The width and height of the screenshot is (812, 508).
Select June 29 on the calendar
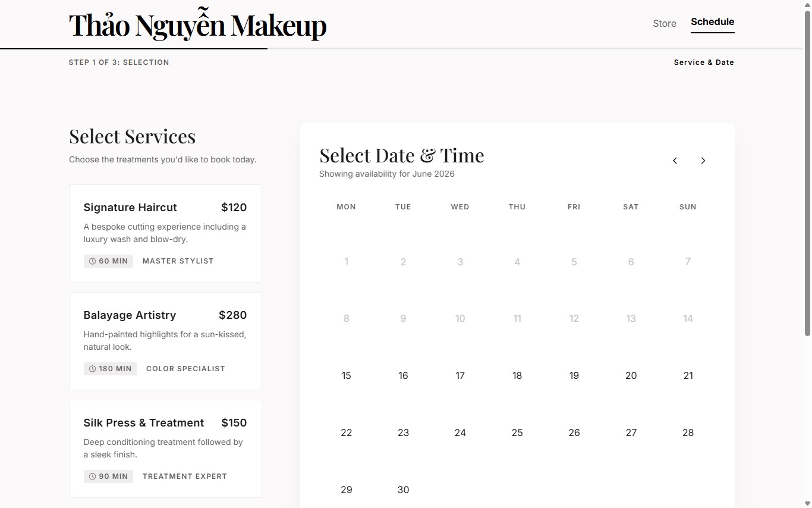(x=347, y=490)
